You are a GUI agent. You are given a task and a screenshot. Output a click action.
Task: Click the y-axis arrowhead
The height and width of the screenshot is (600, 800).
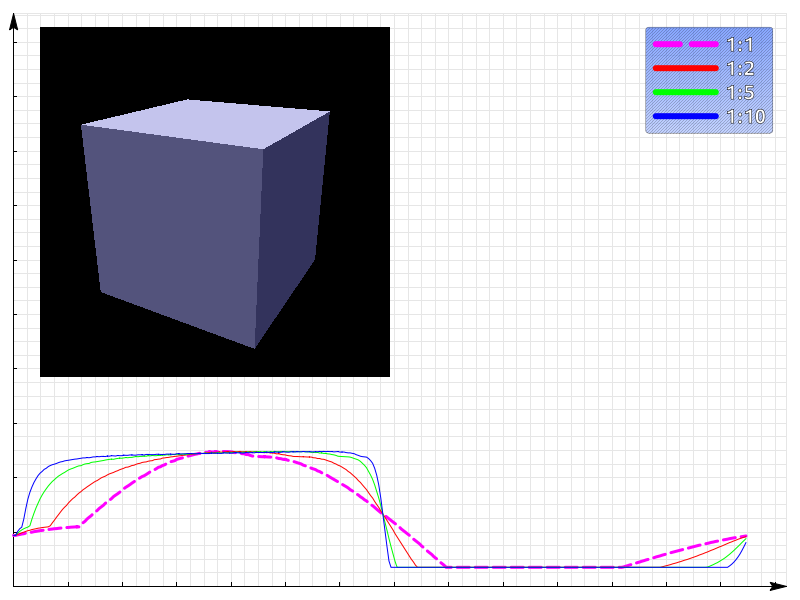click(x=14, y=22)
